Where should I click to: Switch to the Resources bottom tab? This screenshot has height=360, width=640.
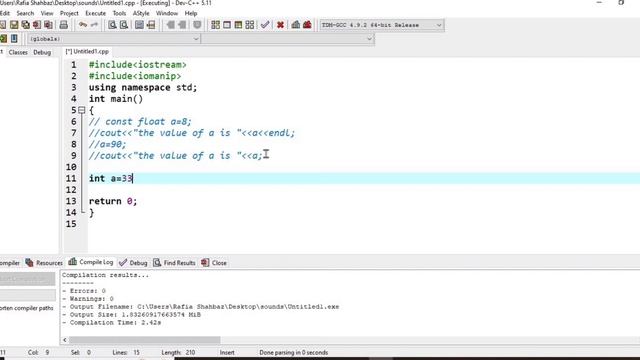tap(44, 263)
